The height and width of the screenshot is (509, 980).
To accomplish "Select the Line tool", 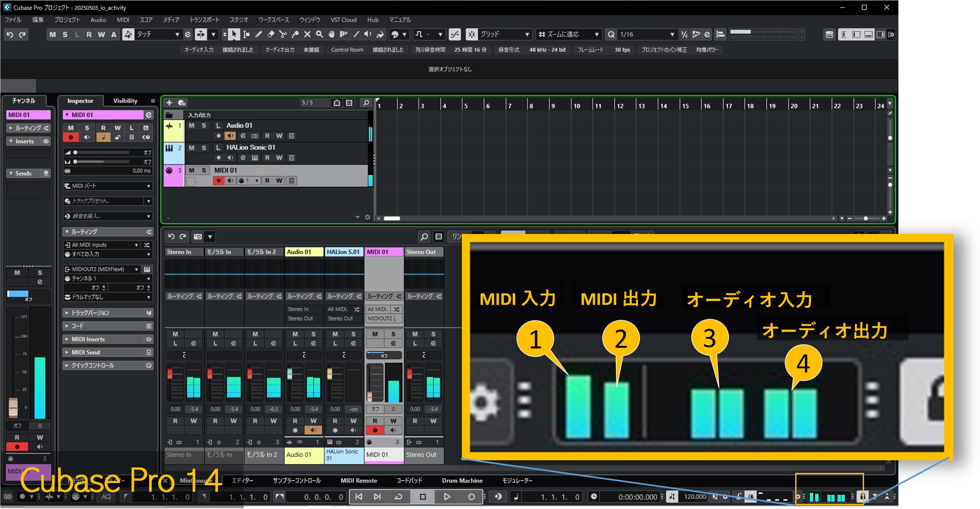I will (x=356, y=35).
